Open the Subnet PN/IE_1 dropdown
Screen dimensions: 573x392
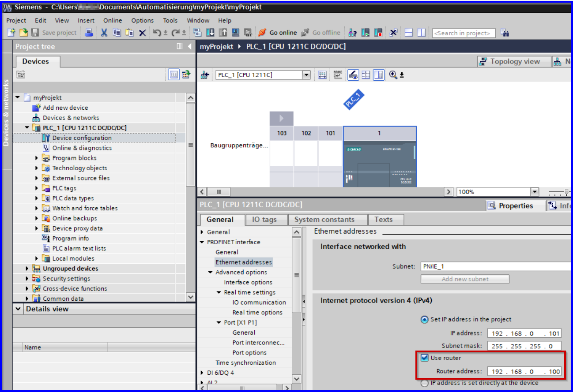pos(495,266)
